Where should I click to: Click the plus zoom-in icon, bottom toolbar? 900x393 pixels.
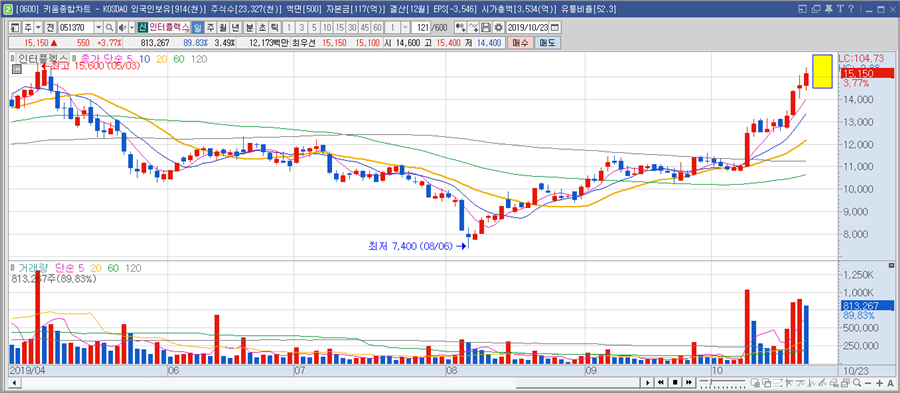pos(879,383)
